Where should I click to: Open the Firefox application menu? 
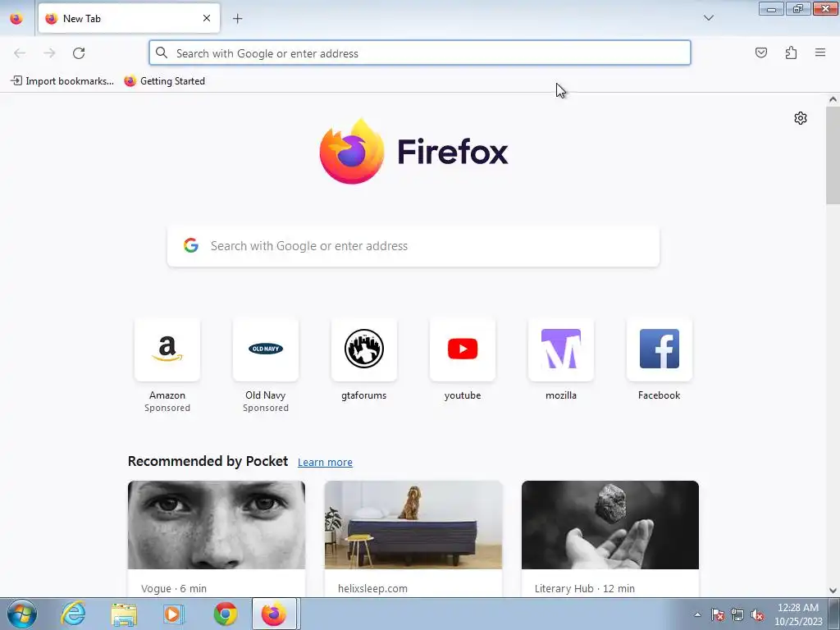coord(819,52)
